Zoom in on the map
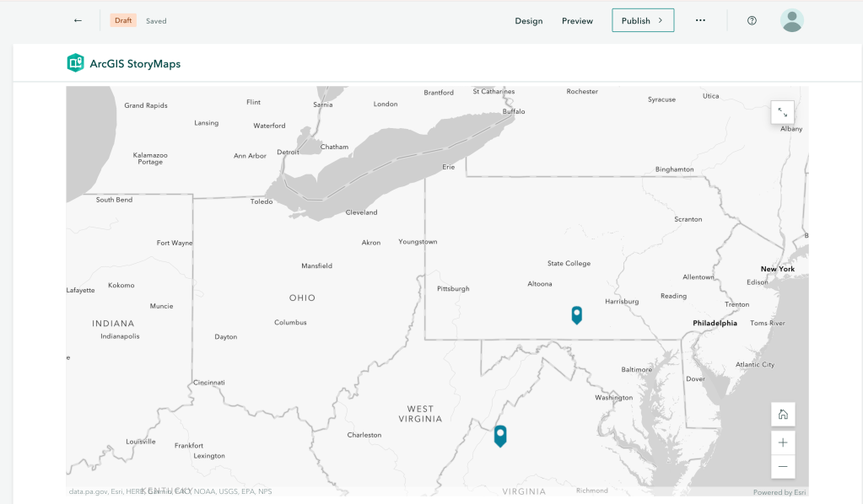Screen dimensions: 863x504 tap(783, 442)
